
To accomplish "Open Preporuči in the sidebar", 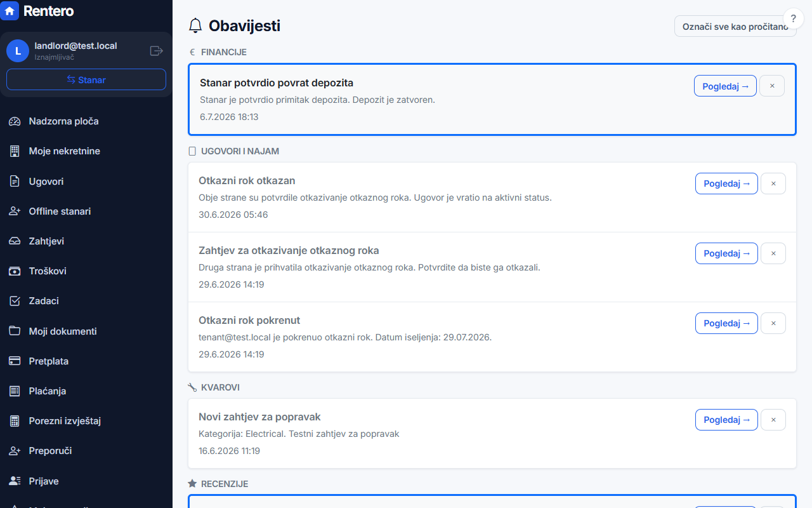I will click(86, 451).
